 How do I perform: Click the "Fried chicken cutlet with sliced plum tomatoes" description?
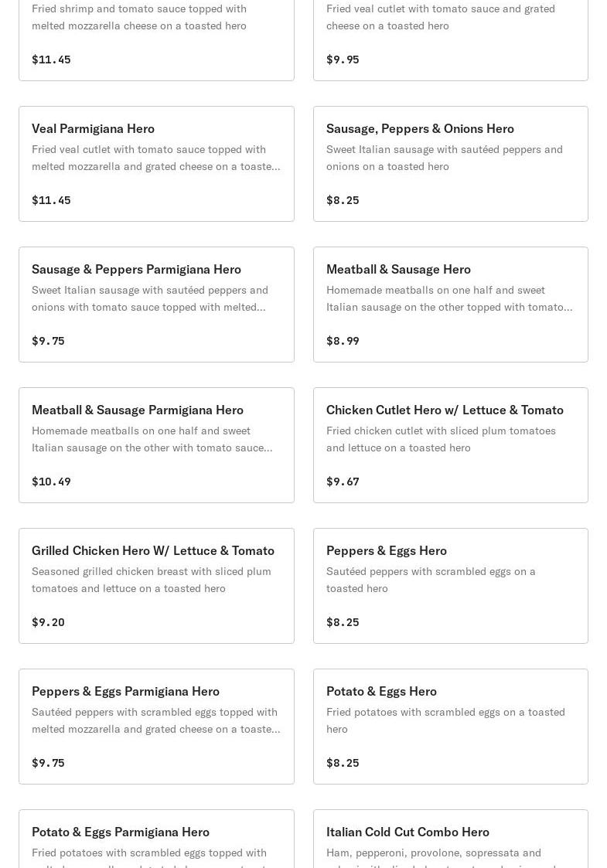click(441, 439)
